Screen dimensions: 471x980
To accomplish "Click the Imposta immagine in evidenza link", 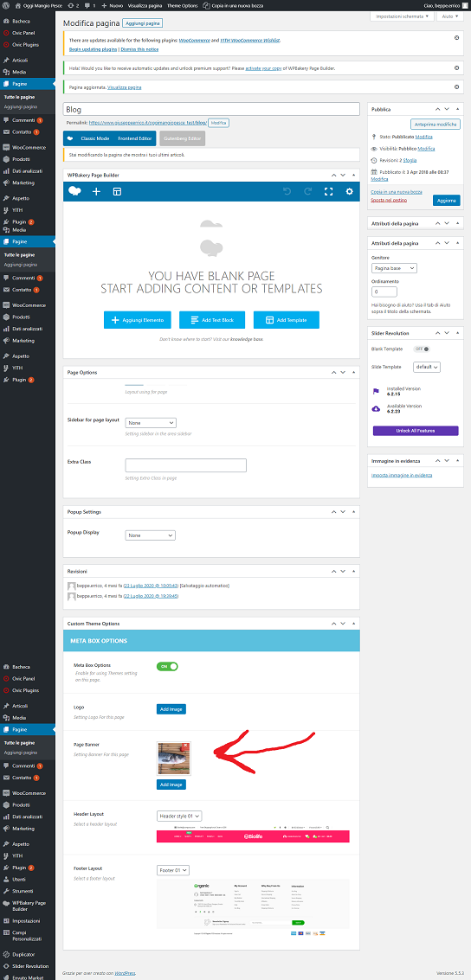I will [402, 475].
